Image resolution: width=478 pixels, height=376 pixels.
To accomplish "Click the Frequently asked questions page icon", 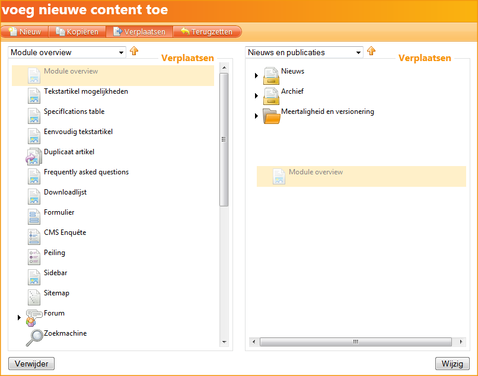I will pyautogui.click(x=34, y=177).
